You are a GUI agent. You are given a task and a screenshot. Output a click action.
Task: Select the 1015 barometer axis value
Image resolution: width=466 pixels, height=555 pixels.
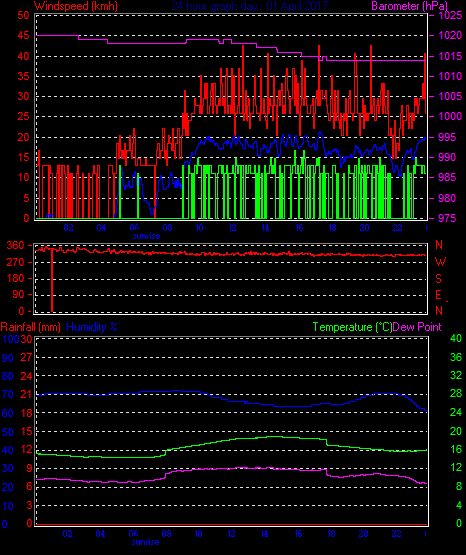[x=450, y=56]
